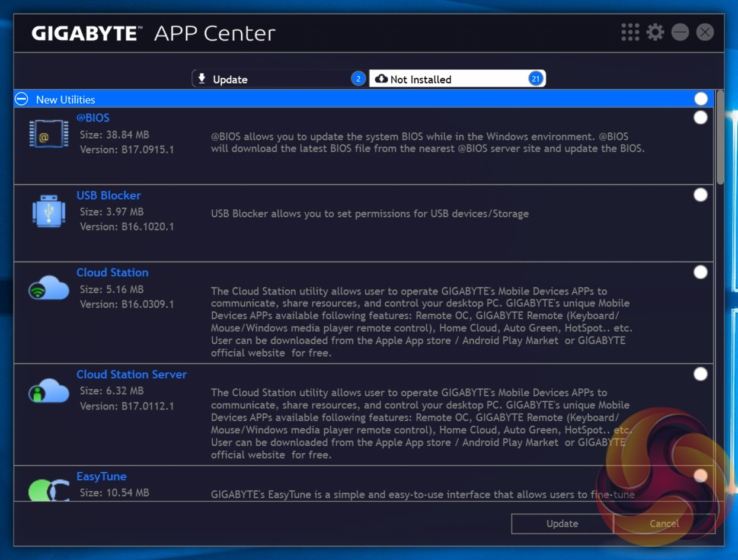Open the @BIOS title link
Viewport: 738px width, 560px height.
tap(93, 118)
